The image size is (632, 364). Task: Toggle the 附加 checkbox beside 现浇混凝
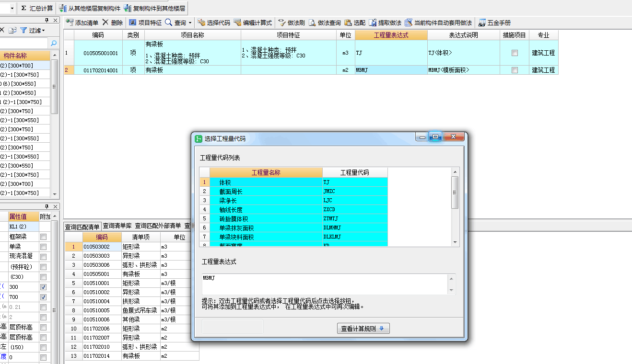(x=44, y=257)
